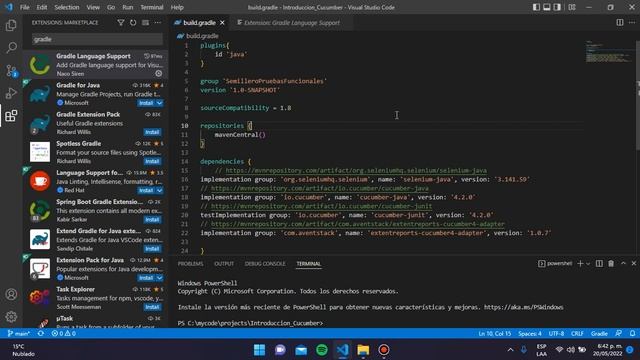Kill terminal with trash icon
The width and height of the screenshot is (640, 360).
[x=611, y=264]
